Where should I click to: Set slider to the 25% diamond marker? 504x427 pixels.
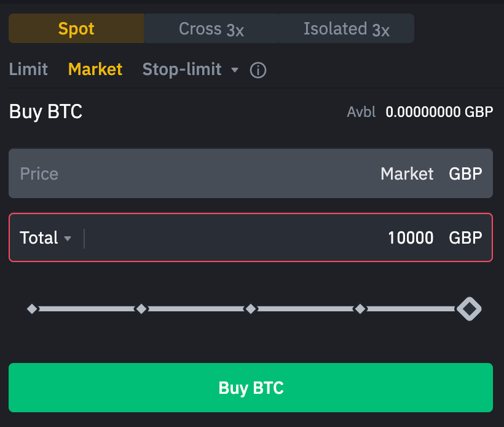coord(141,308)
